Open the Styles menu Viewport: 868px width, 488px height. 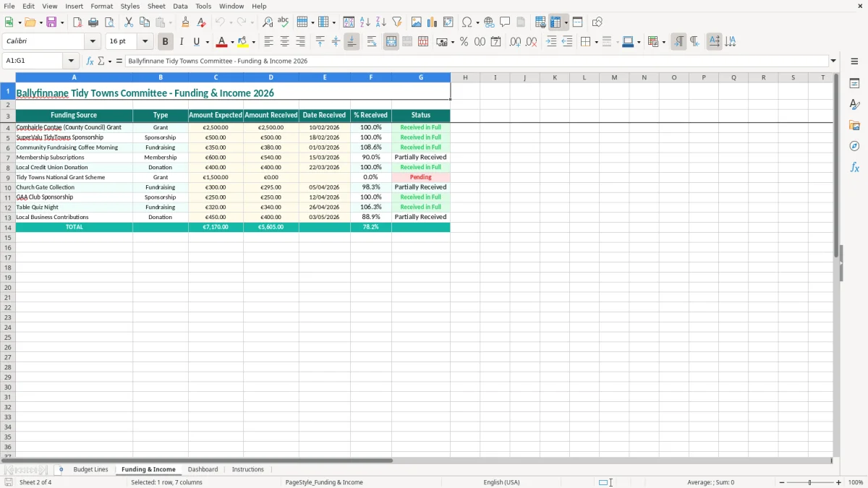coord(130,6)
